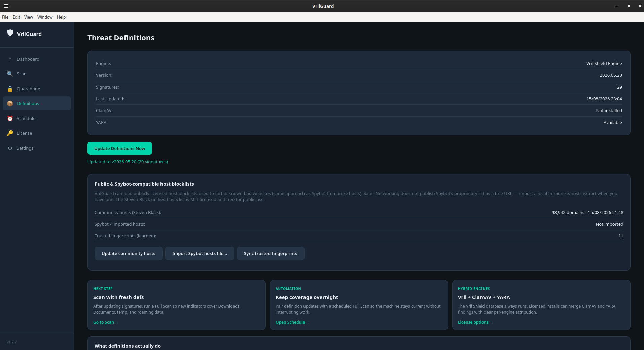Navigate to the Scan page

click(x=37, y=74)
